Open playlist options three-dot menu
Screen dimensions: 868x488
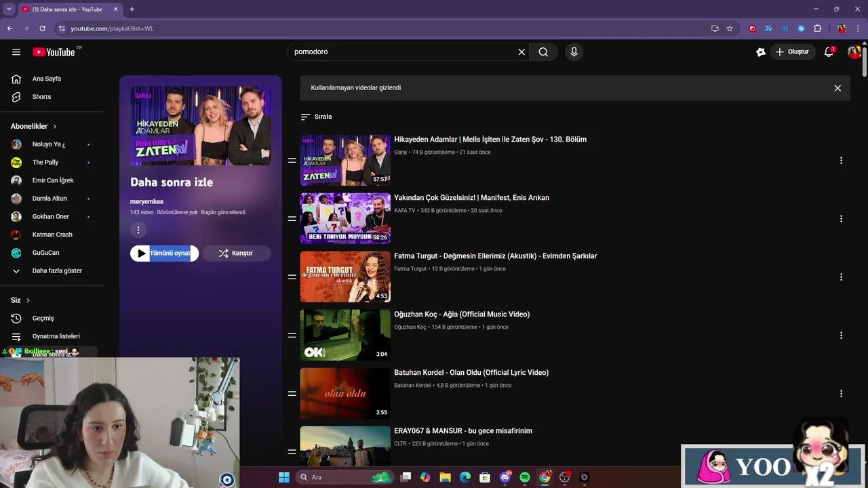[138, 230]
